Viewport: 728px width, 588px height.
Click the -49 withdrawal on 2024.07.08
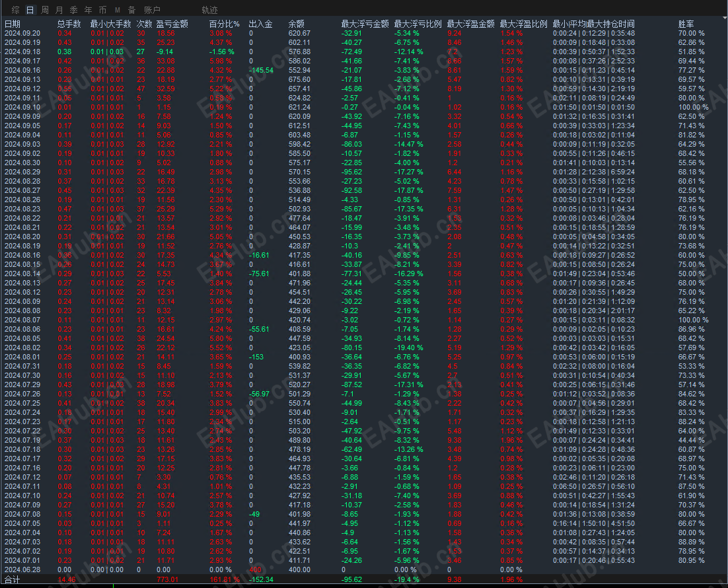point(254,514)
